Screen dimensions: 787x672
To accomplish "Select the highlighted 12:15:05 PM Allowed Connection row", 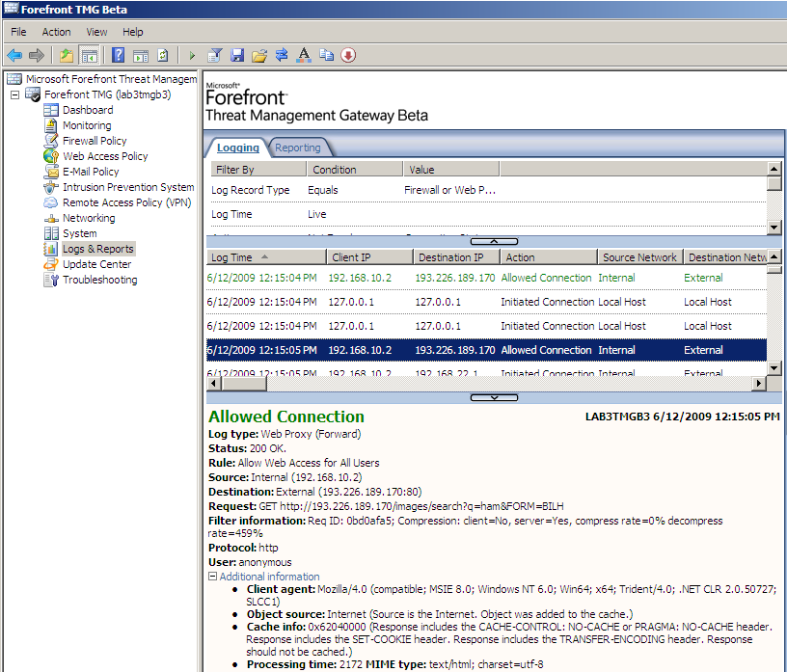I will tap(486, 350).
